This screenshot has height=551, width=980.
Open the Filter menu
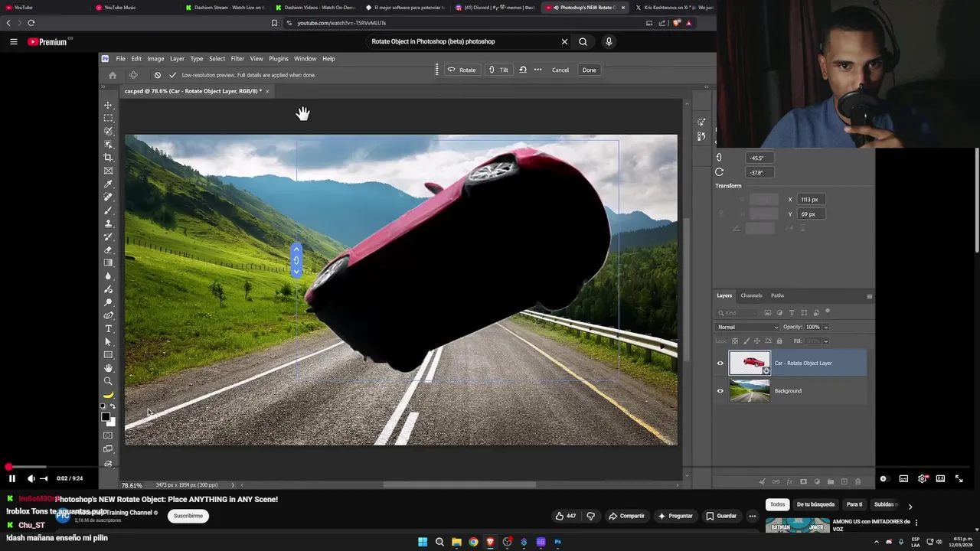point(237,59)
